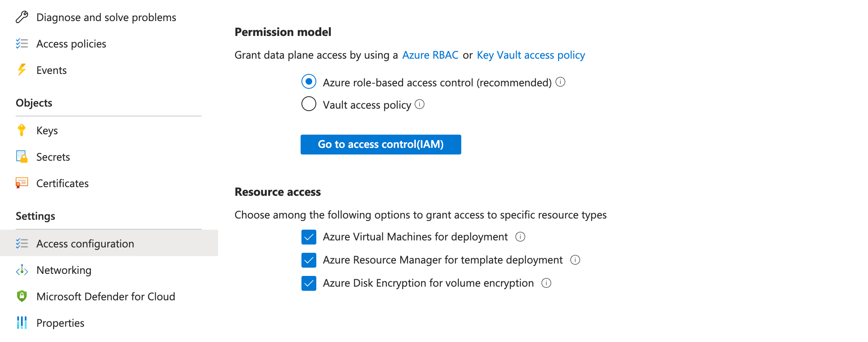Click info icon next to Azure role-based access control
This screenshot has width=868, height=342.
coord(560,82)
